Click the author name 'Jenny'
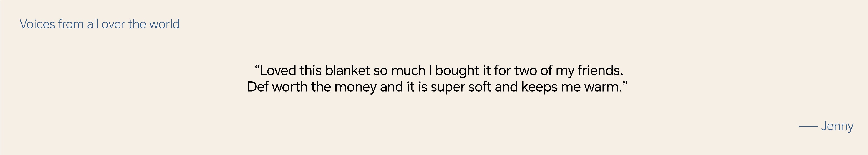The height and width of the screenshot is (155, 868). click(837, 126)
